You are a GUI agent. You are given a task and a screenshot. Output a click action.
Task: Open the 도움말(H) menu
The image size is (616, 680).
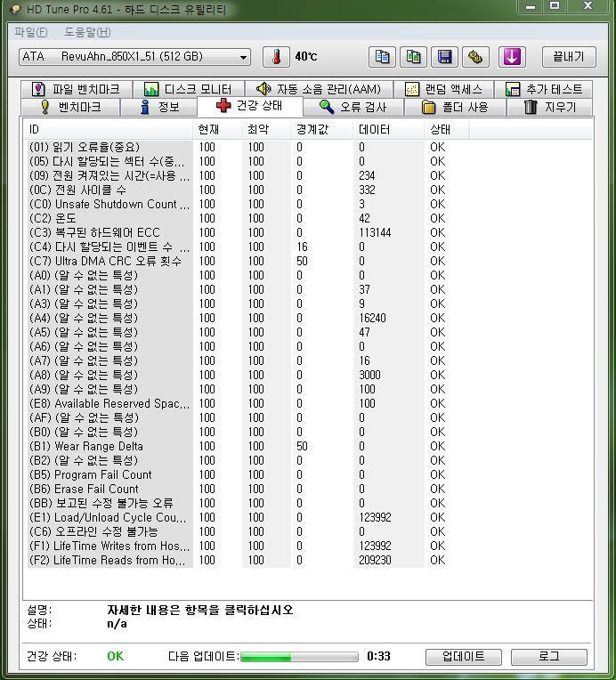coord(87,32)
